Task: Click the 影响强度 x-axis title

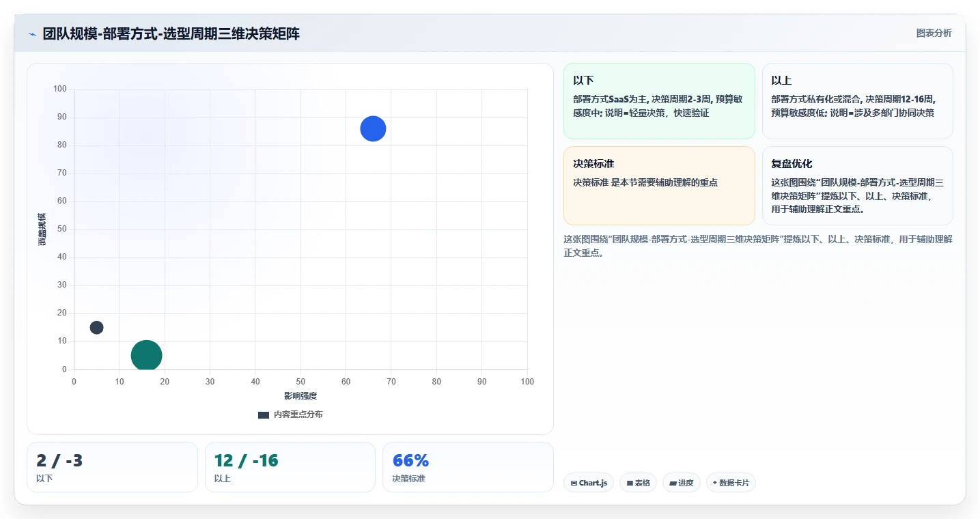Action: pyautogui.click(x=300, y=396)
